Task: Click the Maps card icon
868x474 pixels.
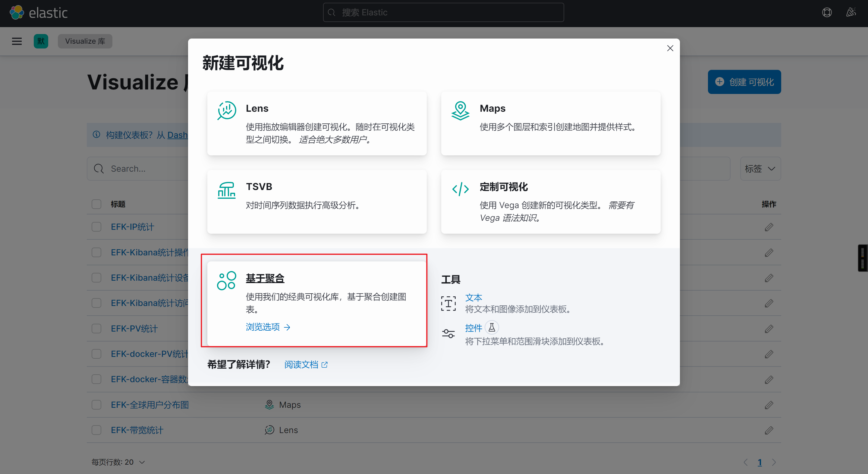Action: pyautogui.click(x=460, y=111)
